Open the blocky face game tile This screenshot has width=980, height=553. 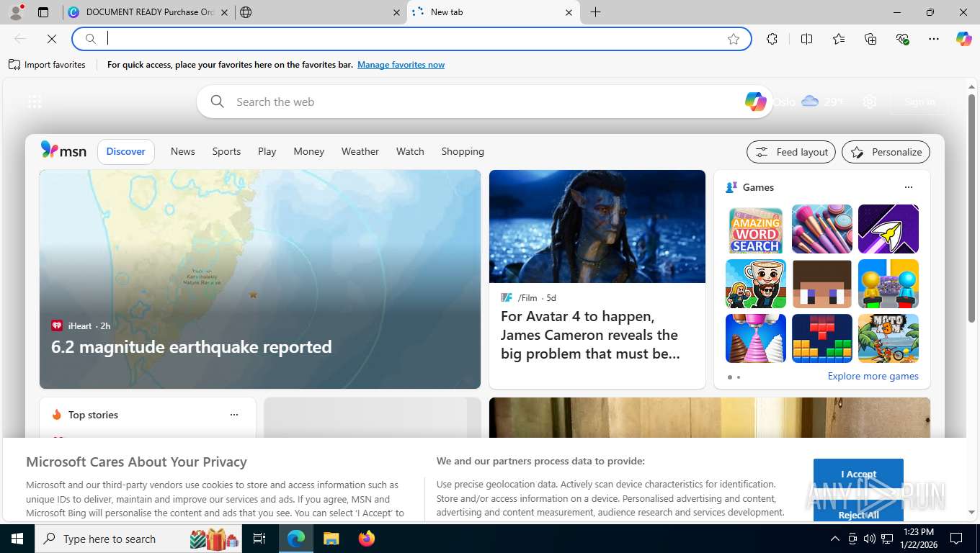click(822, 284)
